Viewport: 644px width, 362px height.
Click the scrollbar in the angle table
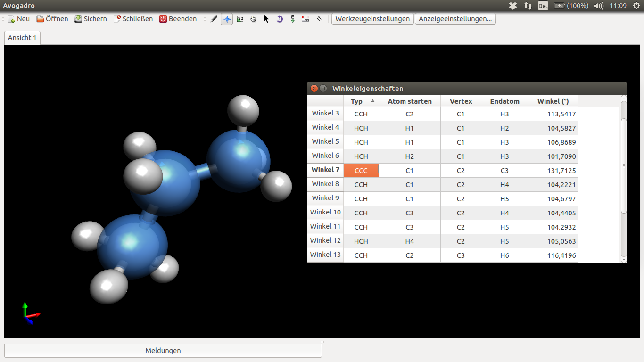(624, 165)
